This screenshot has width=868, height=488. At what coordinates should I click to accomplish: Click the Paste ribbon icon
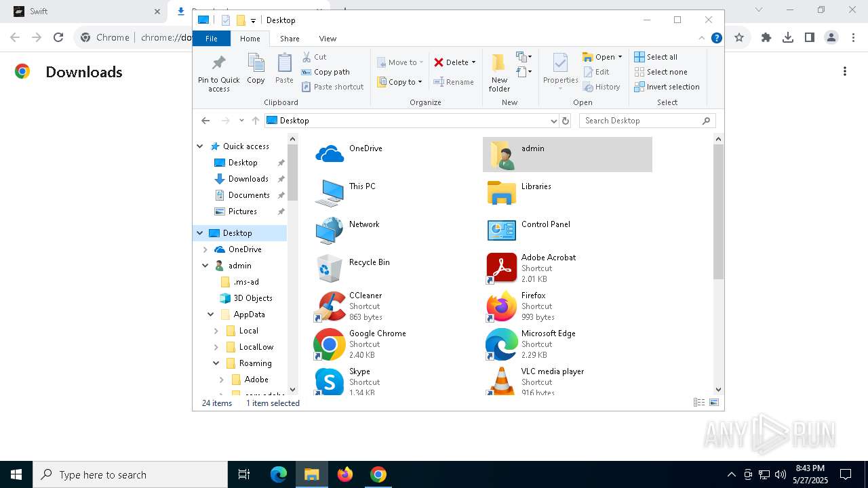[x=284, y=70]
